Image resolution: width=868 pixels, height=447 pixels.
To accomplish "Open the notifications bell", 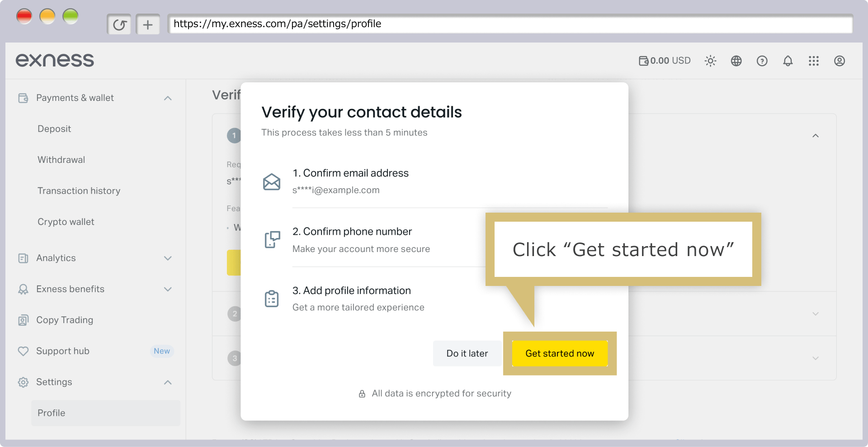I will (788, 61).
